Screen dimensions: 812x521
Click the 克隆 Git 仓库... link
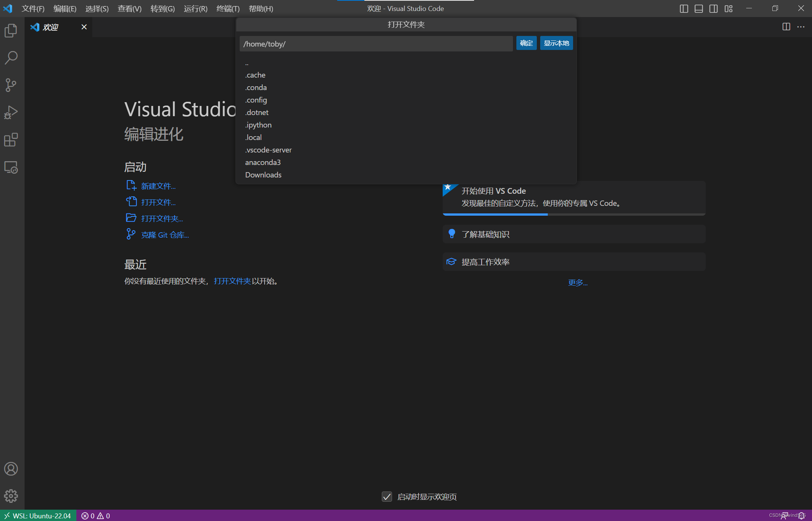coord(165,235)
